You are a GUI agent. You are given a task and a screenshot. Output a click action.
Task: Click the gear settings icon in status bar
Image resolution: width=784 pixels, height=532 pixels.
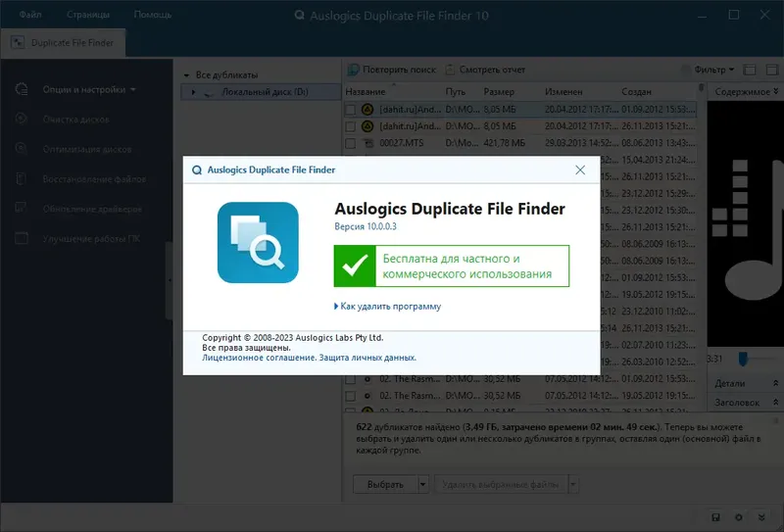(739, 517)
